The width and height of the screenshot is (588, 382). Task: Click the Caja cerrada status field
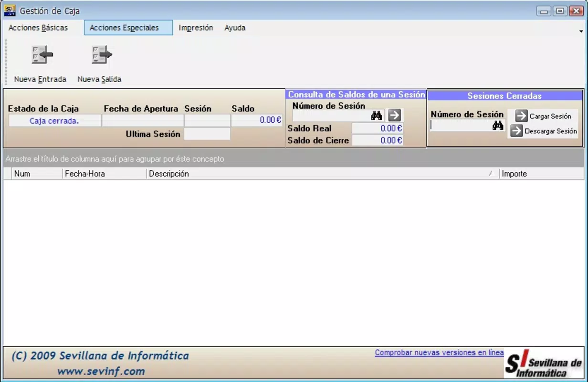[54, 121]
